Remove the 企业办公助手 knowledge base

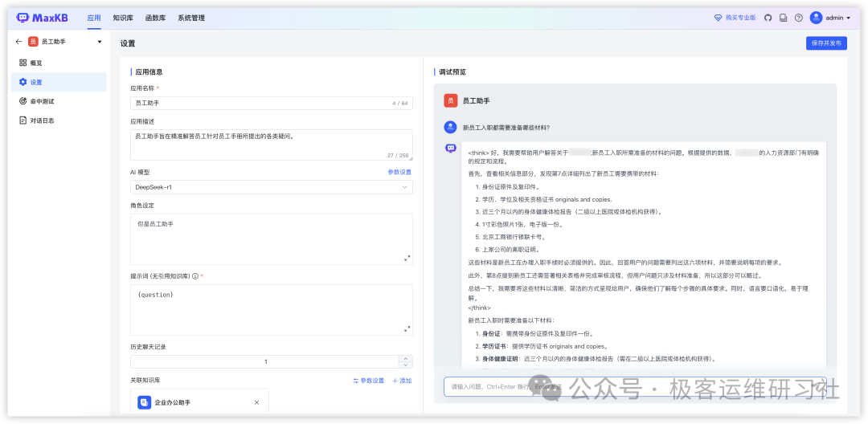(x=256, y=402)
